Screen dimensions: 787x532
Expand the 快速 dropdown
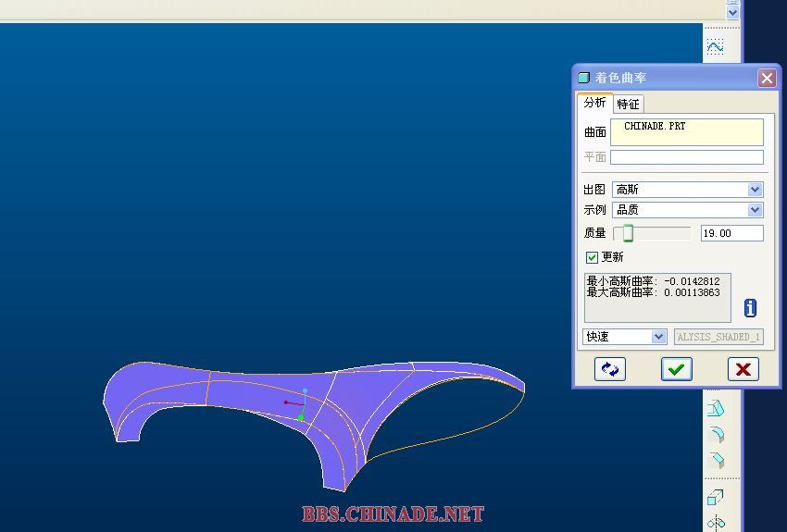pos(624,337)
